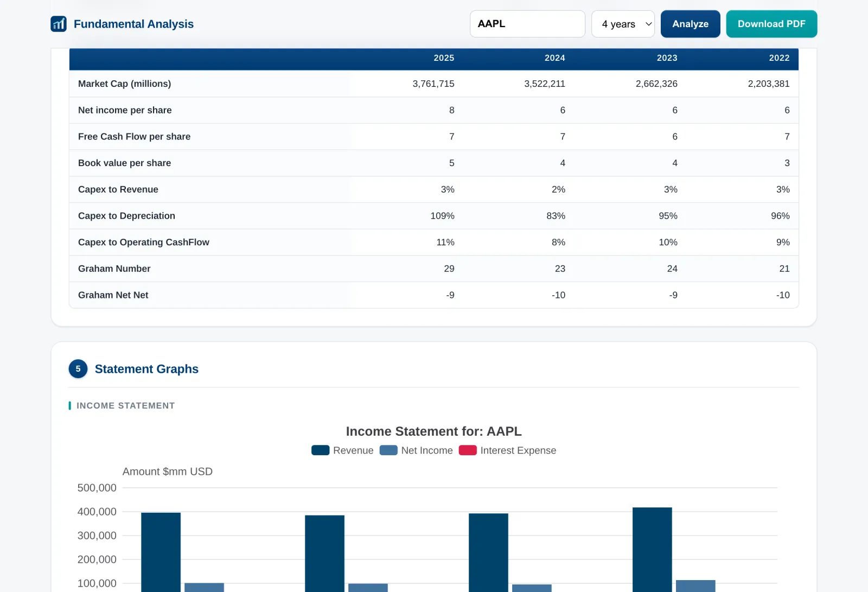Select the 2022 column header
This screenshot has width=868, height=592.
(x=779, y=58)
